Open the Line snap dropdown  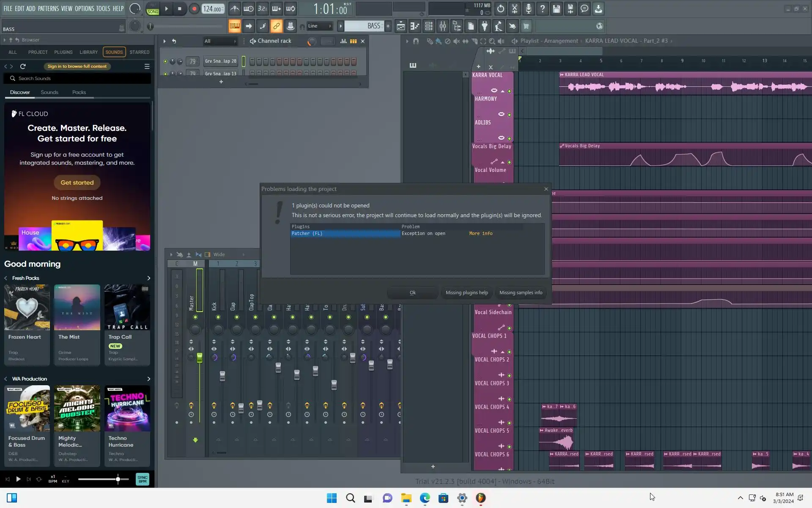[x=319, y=26]
